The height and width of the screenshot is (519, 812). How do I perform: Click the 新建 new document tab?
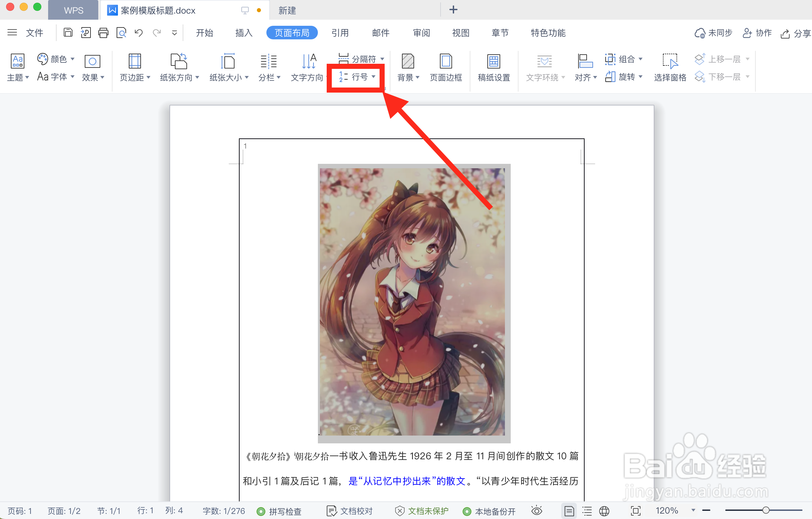coord(287,11)
